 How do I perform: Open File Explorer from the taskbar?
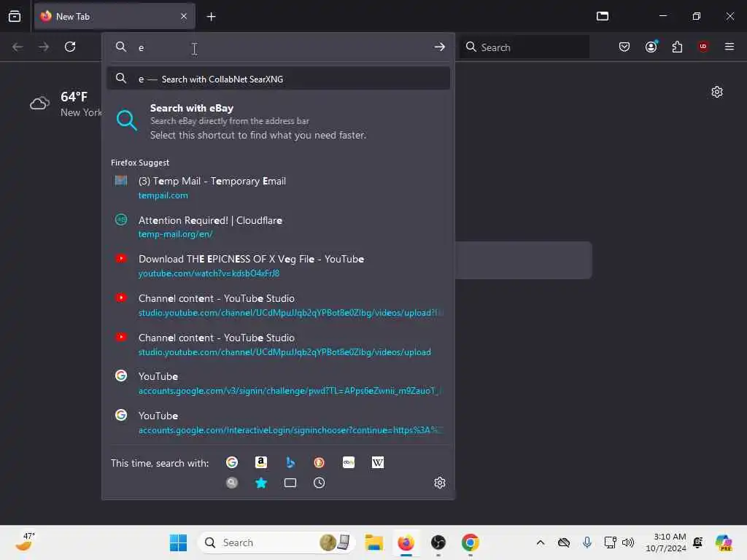point(374,542)
